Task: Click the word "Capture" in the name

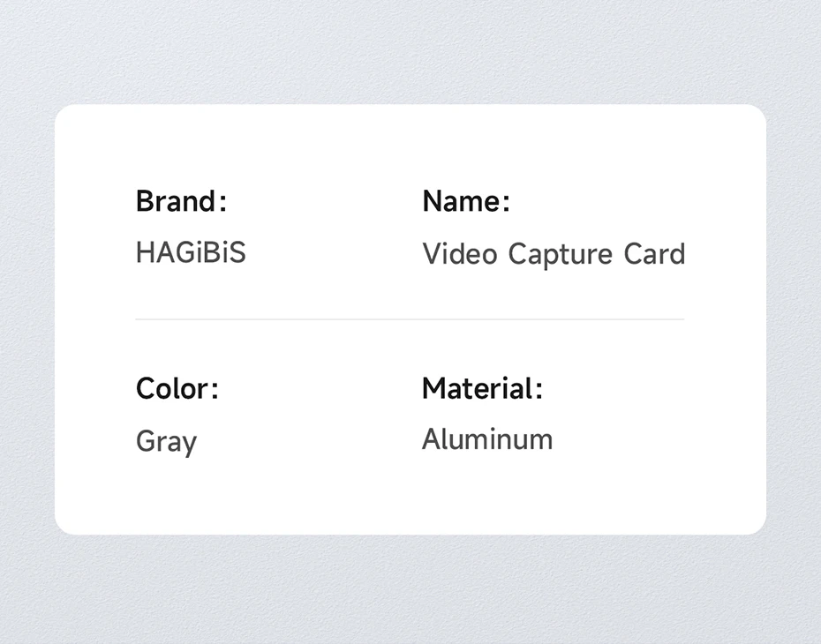Action: [x=561, y=255]
